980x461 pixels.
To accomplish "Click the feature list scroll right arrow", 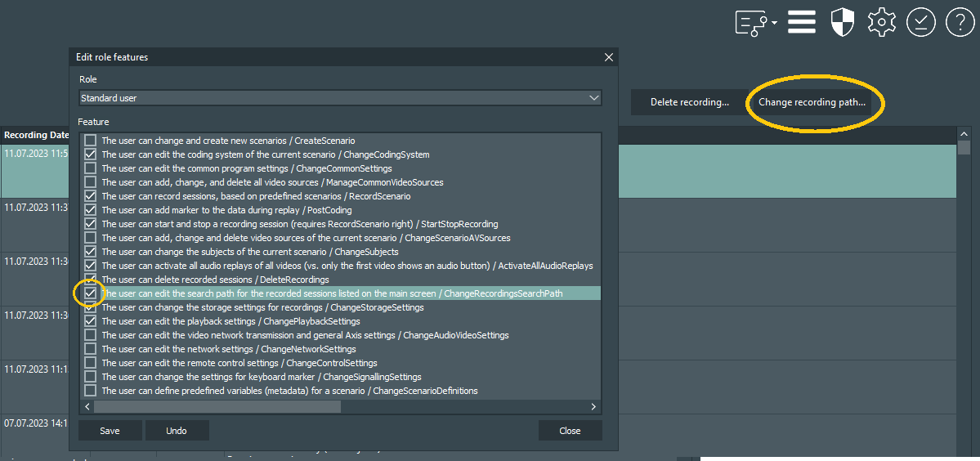I will pos(593,407).
